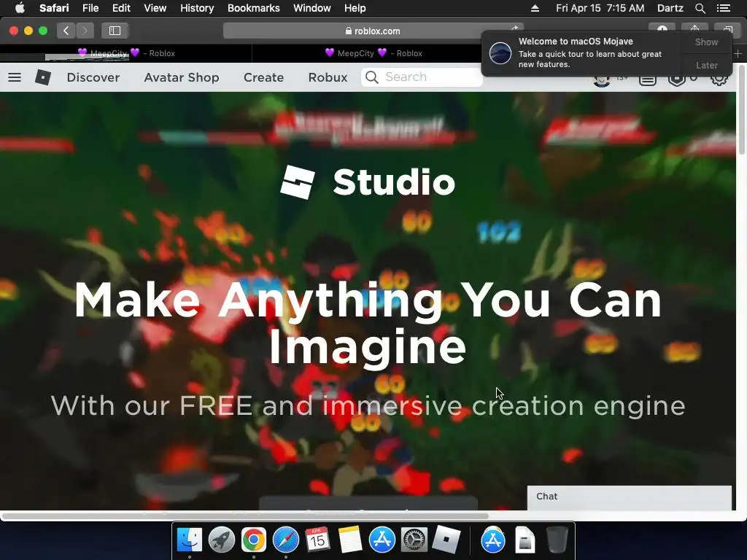Open the Roblox hamburger navigation menu

(15, 77)
